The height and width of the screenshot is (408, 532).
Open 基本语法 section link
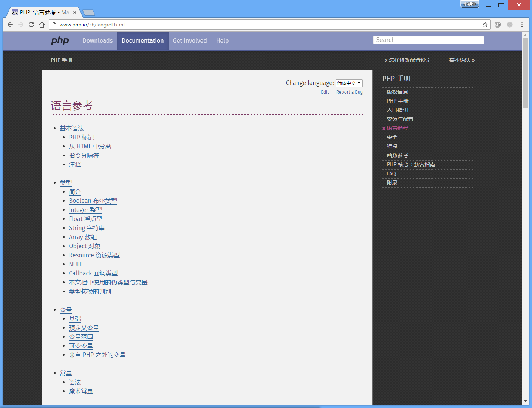[72, 128]
